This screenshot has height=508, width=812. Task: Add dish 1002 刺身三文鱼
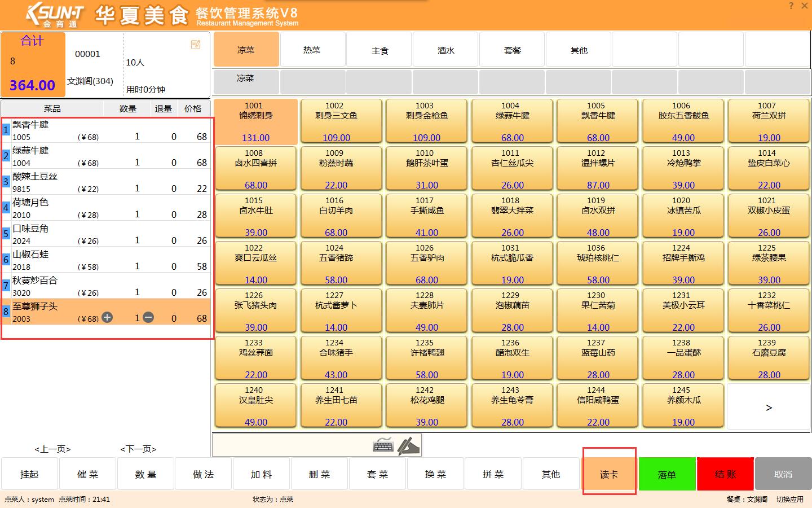tap(341, 121)
